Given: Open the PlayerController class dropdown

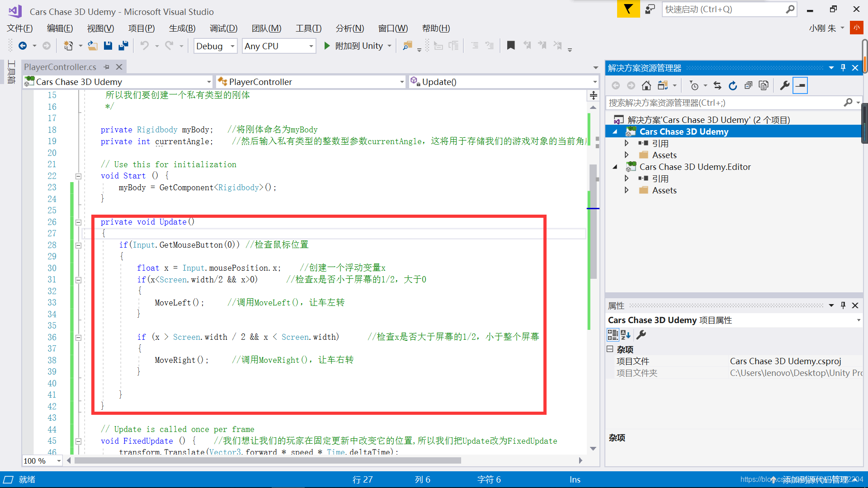Looking at the screenshot, I should click(311, 82).
